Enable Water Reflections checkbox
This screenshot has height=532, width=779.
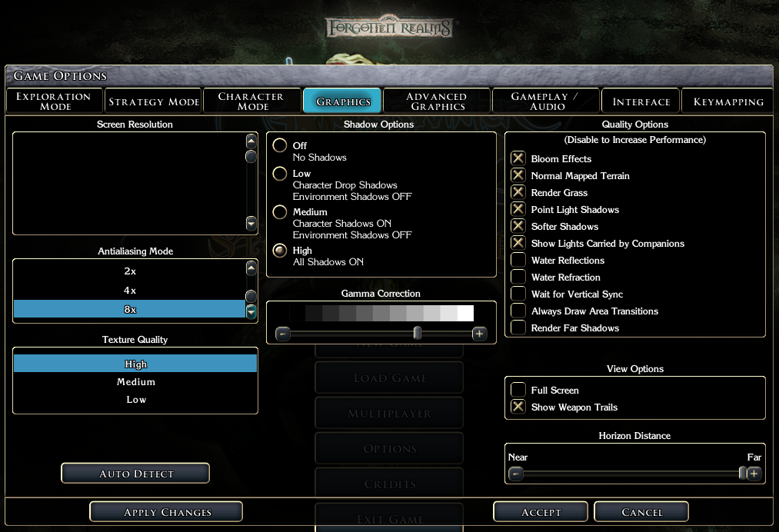tap(518, 260)
